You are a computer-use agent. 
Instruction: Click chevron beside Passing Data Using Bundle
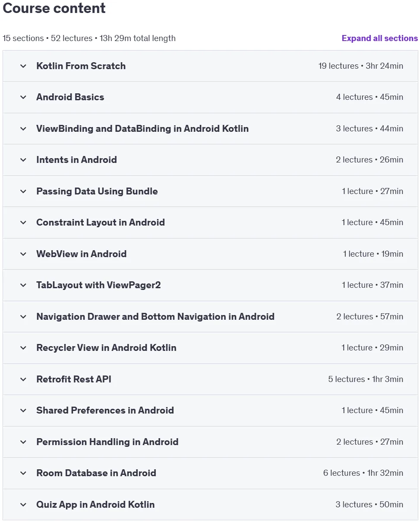(x=23, y=191)
